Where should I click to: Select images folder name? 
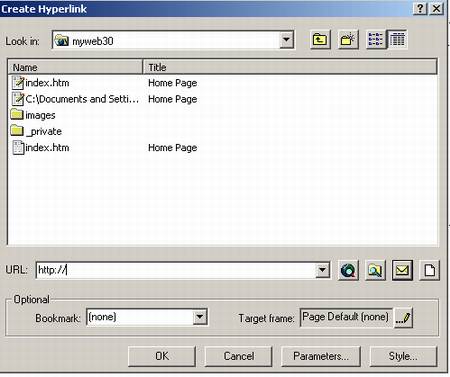click(40, 115)
